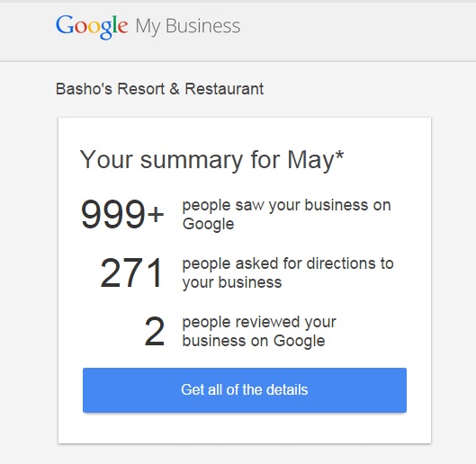Image resolution: width=476 pixels, height=464 pixels.
Task: Click the 271 directions count
Action: pyautogui.click(x=131, y=272)
